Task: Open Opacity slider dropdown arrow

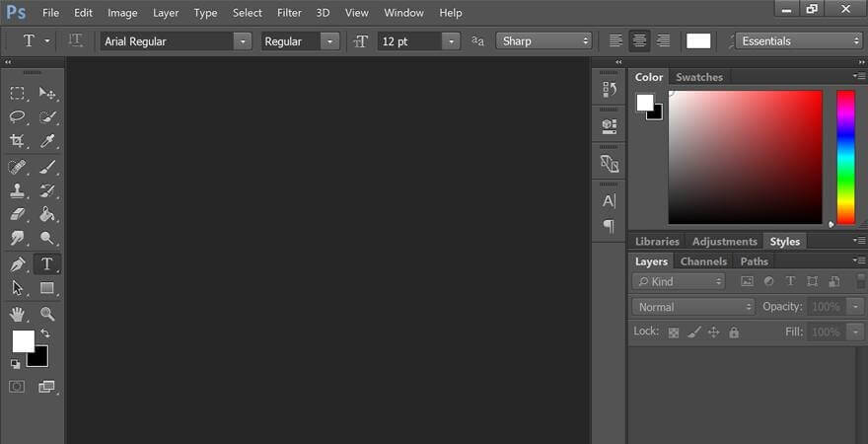Action: coord(856,307)
